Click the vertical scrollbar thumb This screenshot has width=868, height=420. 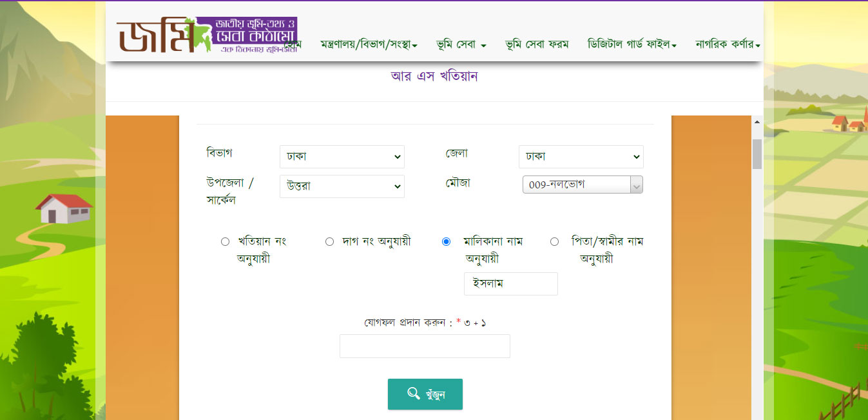tap(757, 154)
